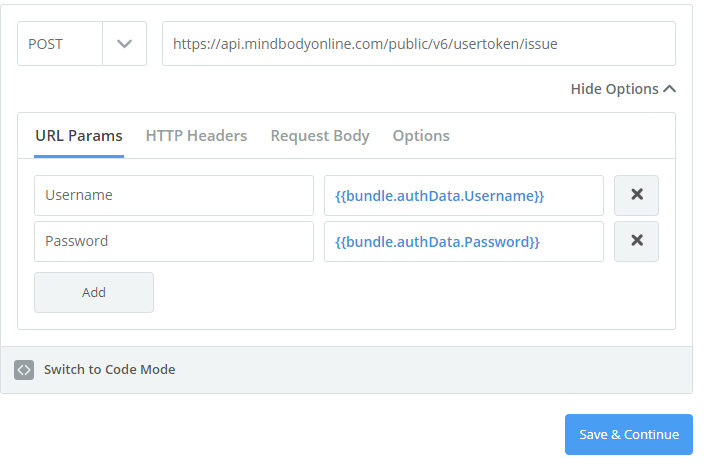Open the Request Body tab

pos(320,136)
